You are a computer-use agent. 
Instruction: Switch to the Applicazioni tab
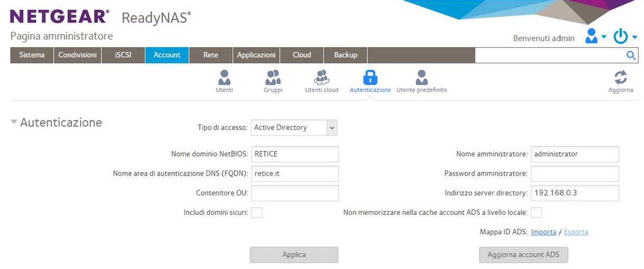point(257,55)
